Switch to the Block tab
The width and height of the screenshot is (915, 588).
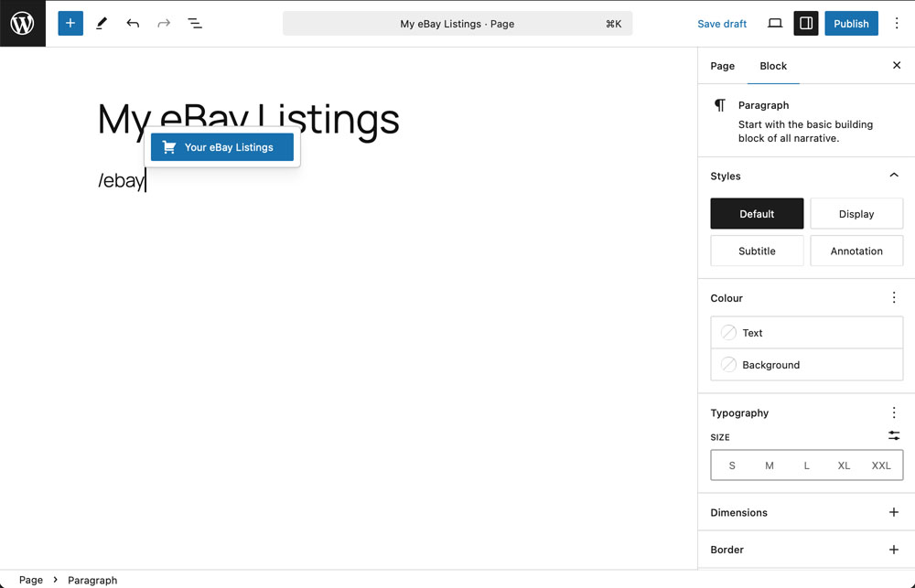tap(773, 66)
